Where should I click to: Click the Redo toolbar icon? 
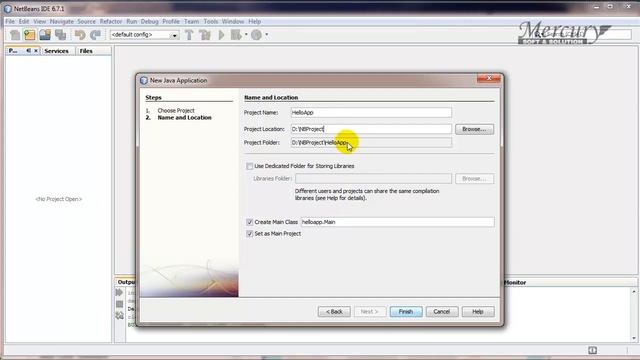click(x=95, y=35)
